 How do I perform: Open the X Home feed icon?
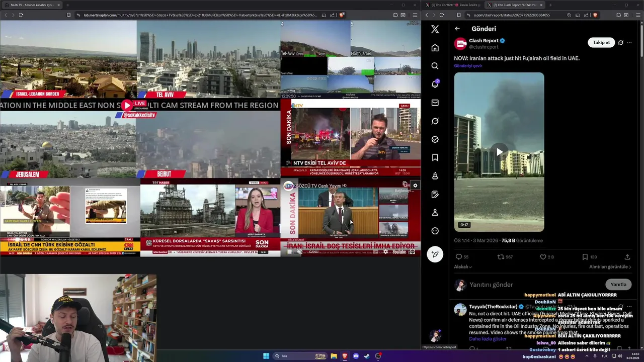pyautogui.click(x=435, y=48)
